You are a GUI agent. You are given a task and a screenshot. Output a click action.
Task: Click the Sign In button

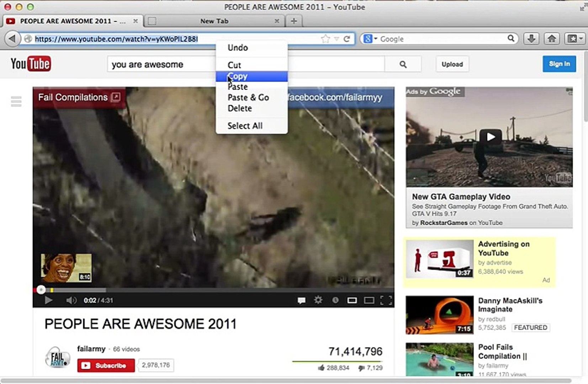(559, 64)
